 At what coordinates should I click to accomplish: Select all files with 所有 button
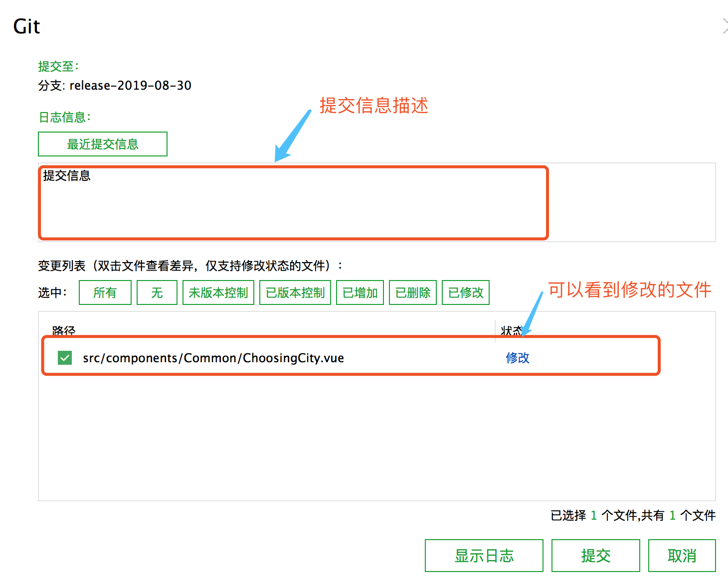[x=105, y=292]
